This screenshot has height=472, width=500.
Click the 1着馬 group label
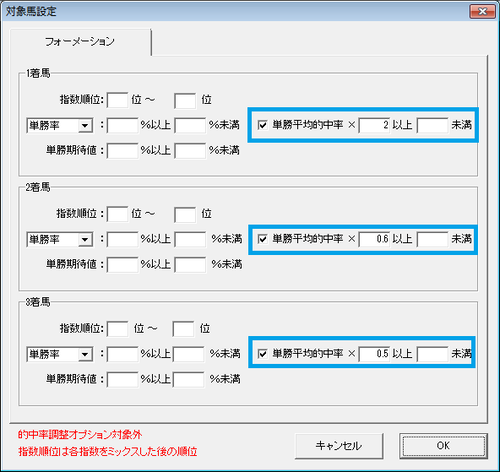(x=38, y=73)
